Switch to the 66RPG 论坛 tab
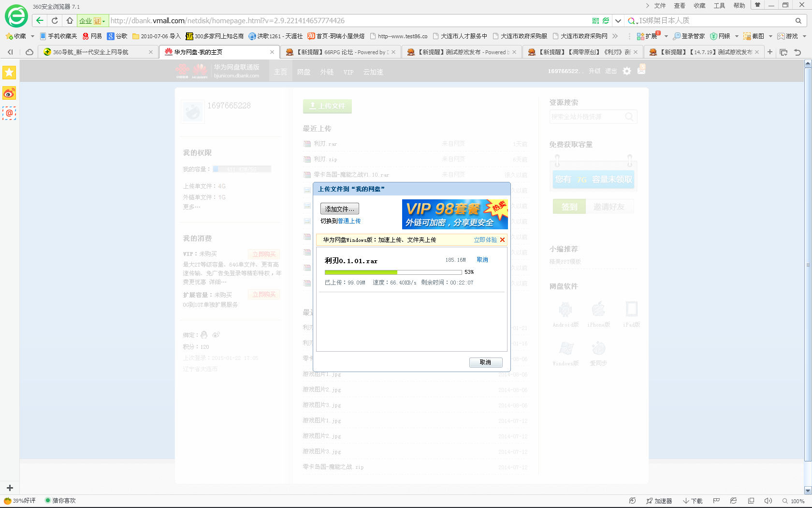Image resolution: width=812 pixels, height=508 pixels. 341,52
